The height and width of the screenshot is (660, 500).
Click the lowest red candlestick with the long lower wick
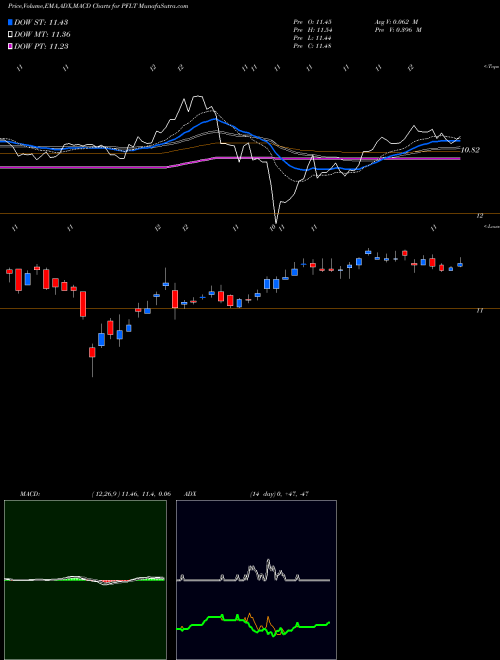(x=92, y=352)
